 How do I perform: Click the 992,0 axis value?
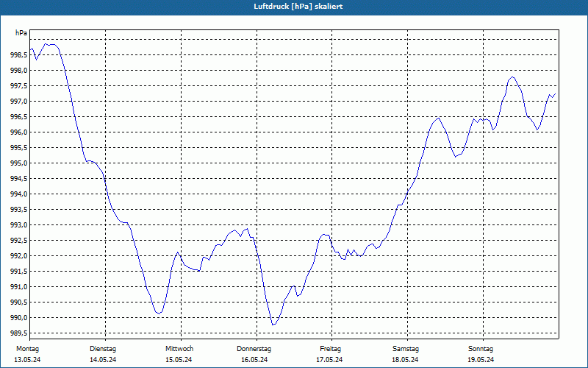18,256
